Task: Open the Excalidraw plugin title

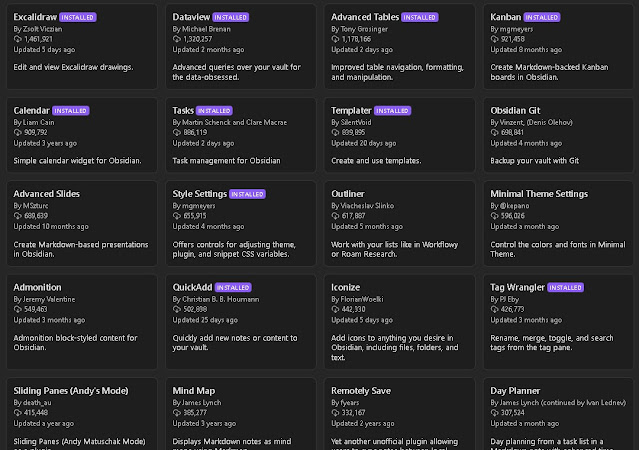Action: [35, 17]
